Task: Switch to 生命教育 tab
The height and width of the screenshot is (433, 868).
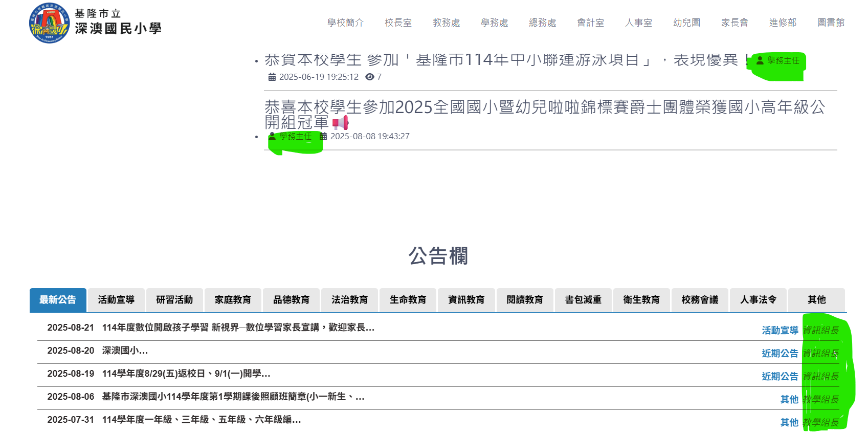Action: [x=408, y=300]
